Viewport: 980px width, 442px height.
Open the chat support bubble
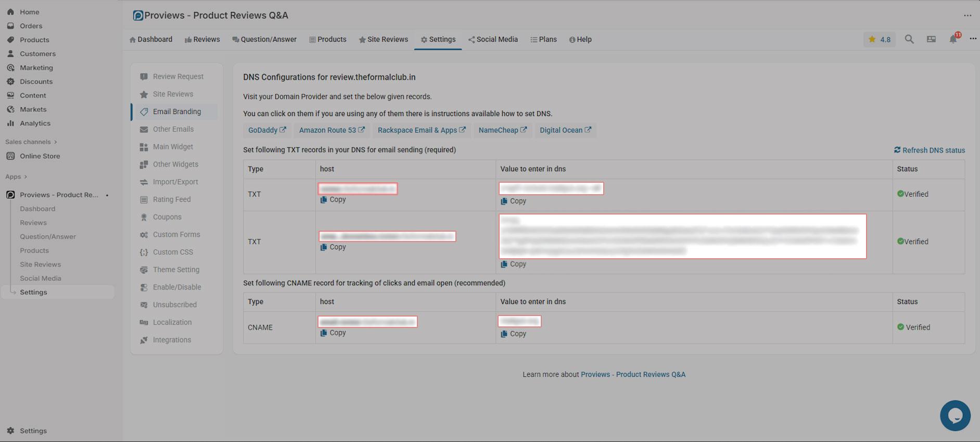coord(955,415)
